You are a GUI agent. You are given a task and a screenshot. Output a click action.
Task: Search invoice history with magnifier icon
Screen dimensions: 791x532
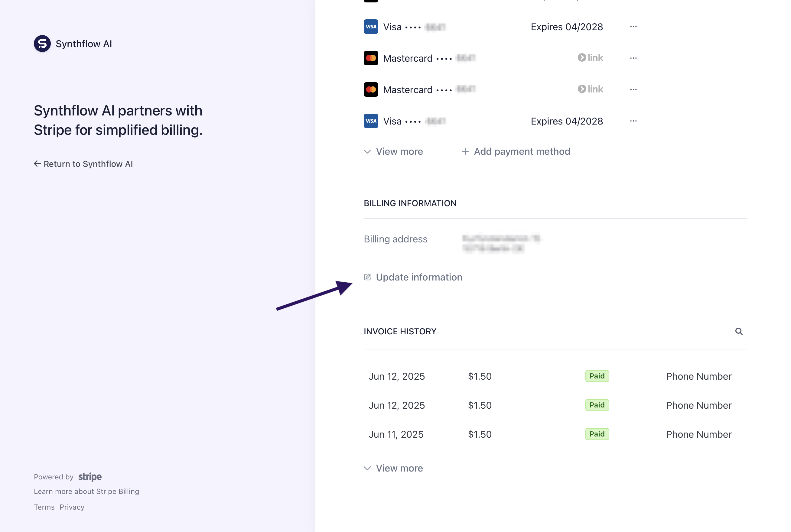pyautogui.click(x=738, y=331)
